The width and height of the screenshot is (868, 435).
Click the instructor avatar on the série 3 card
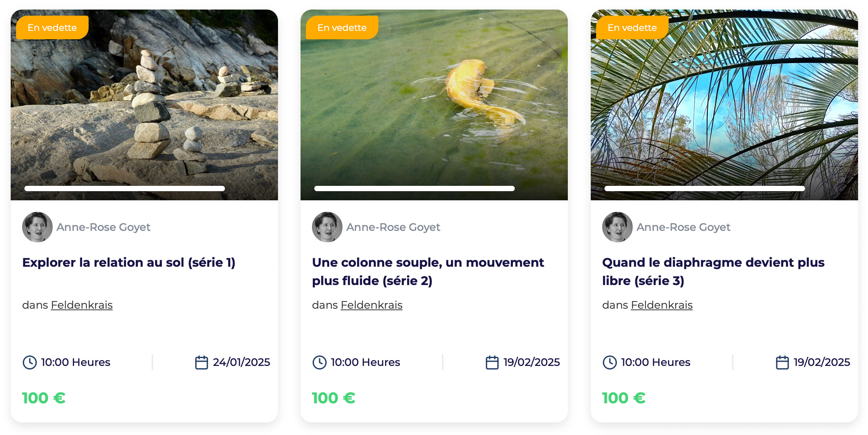617,227
